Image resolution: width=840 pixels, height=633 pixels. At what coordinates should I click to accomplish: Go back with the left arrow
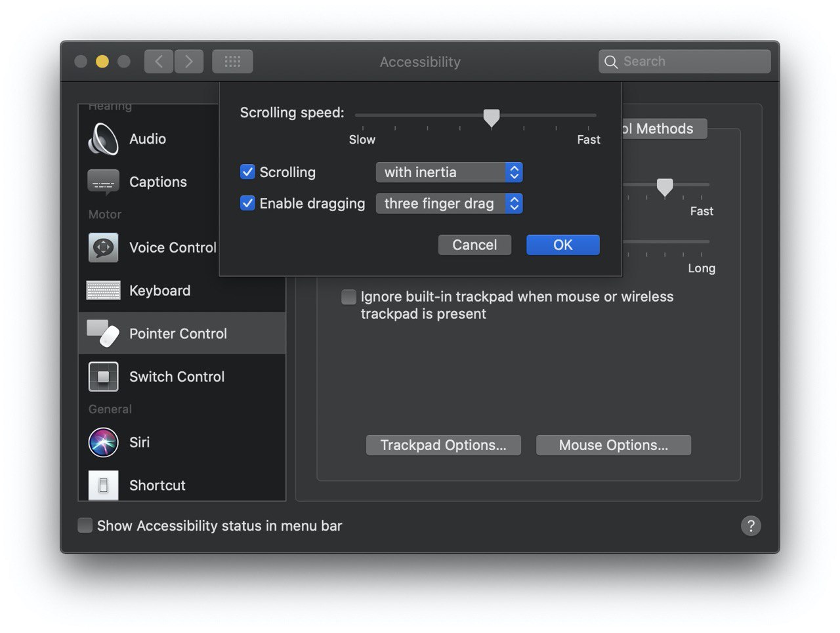coord(159,62)
